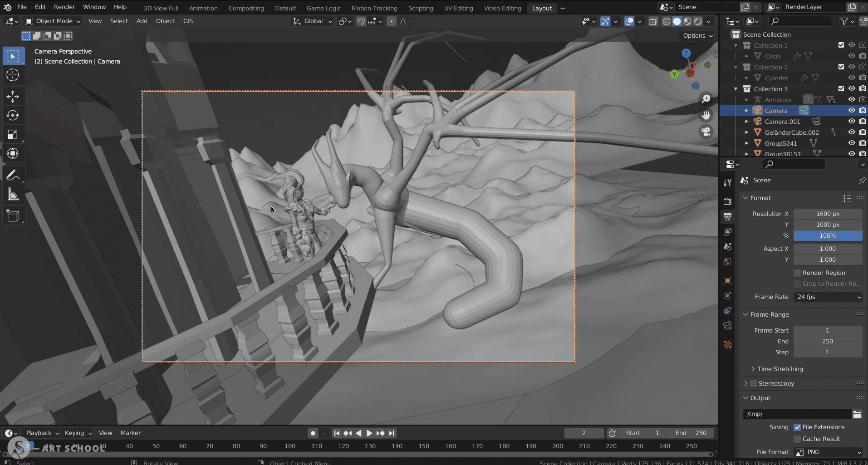Jump to the end frame
The image size is (868, 465).
(392, 433)
